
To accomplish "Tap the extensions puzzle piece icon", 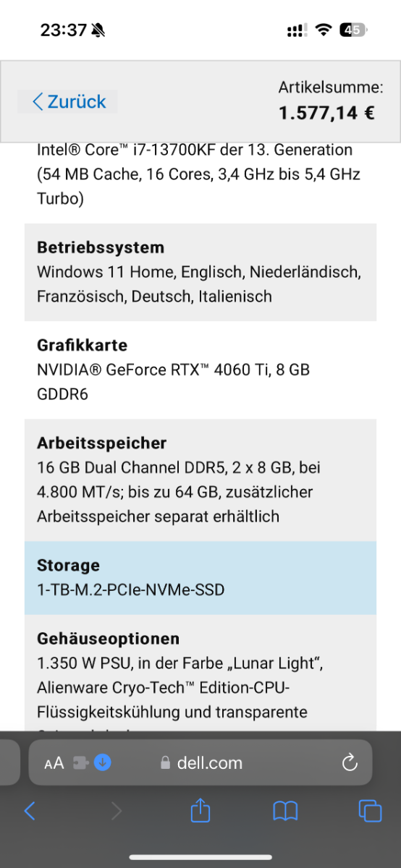I will pyautogui.click(x=82, y=762).
